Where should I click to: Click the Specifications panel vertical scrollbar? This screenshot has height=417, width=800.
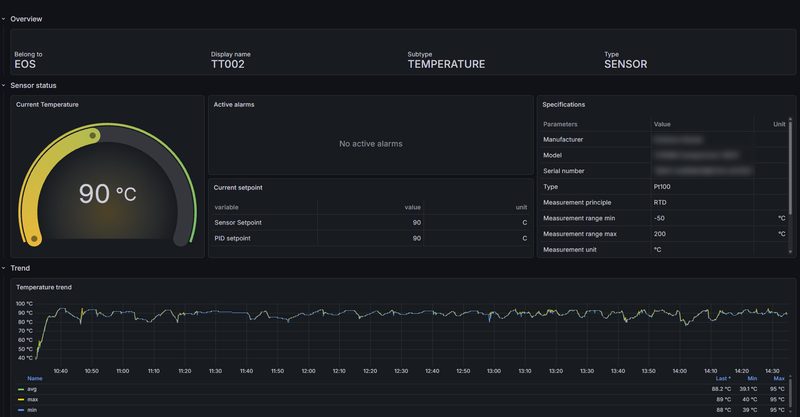pos(790,166)
